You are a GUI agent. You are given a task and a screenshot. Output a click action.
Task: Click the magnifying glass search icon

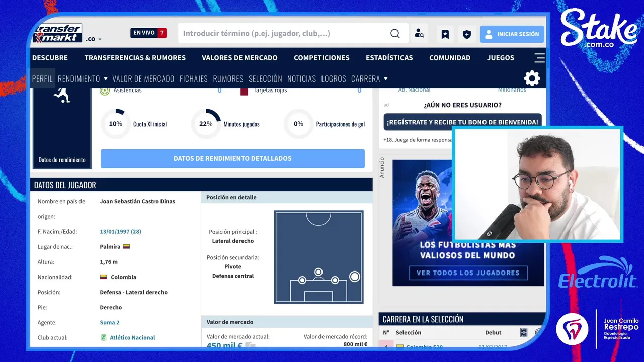pos(395,34)
